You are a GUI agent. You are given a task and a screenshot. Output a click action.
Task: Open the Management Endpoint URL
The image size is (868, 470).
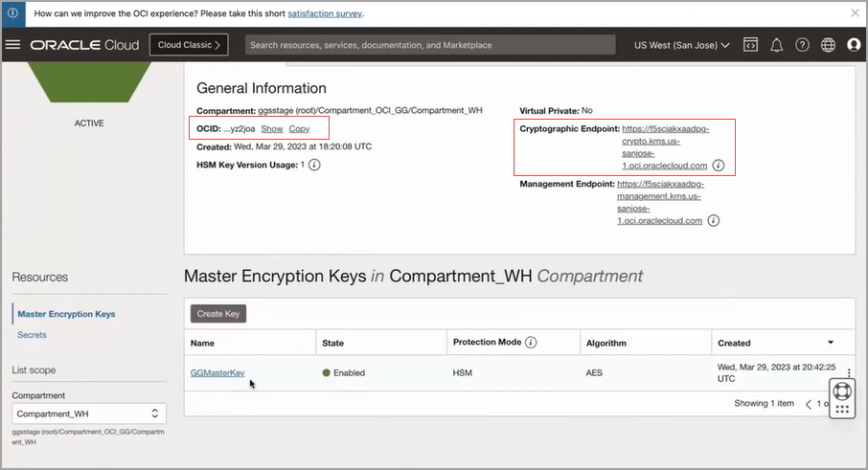tap(660, 202)
